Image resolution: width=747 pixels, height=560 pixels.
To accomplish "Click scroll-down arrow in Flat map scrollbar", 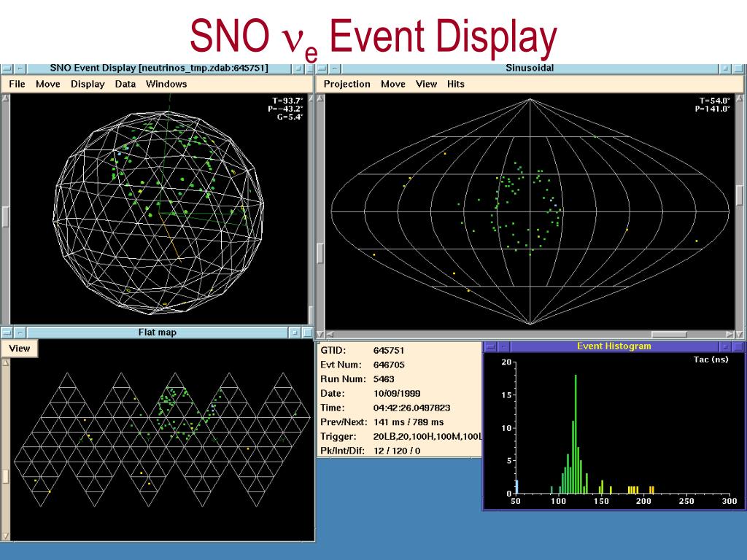I will (6, 537).
